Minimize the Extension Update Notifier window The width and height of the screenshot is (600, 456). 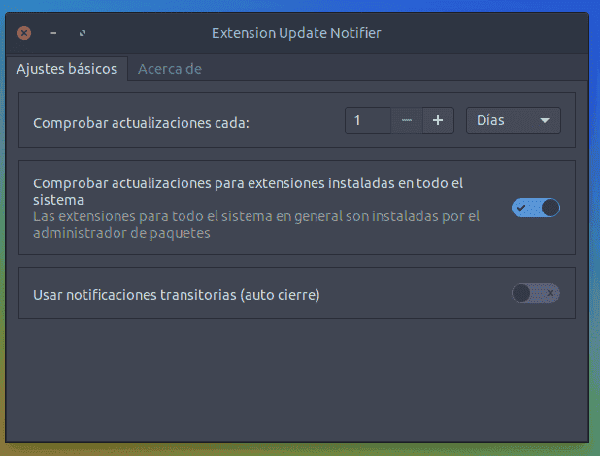click(x=53, y=33)
